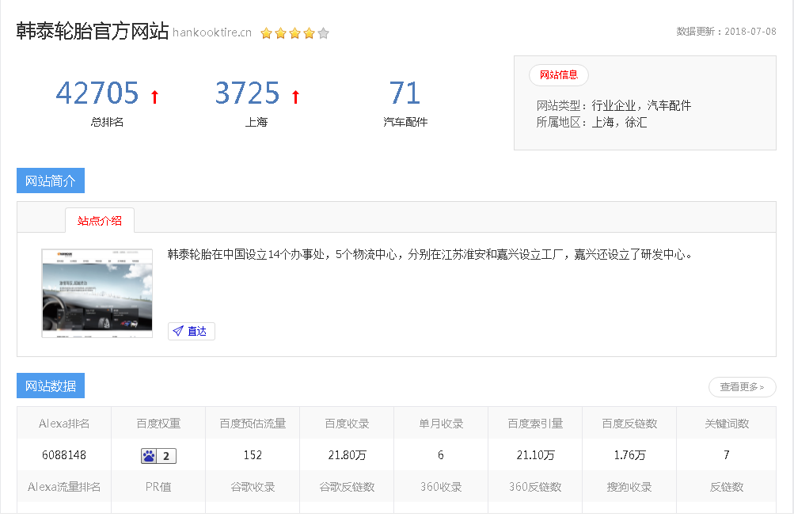The width and height of the screenshot is (794, 532).
Task: Click the Alexa rank value 6088148
Action: [x=64, y=455]
